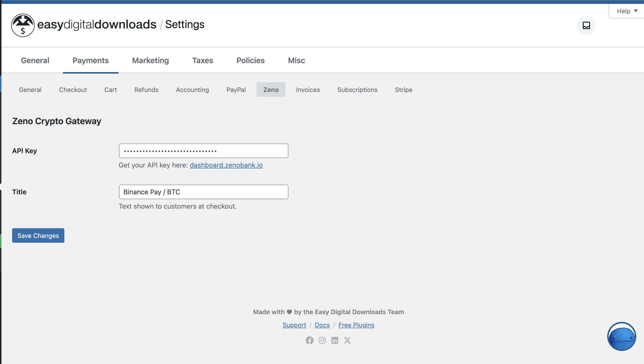Open the notifications inbox icon

pos(586,25)
